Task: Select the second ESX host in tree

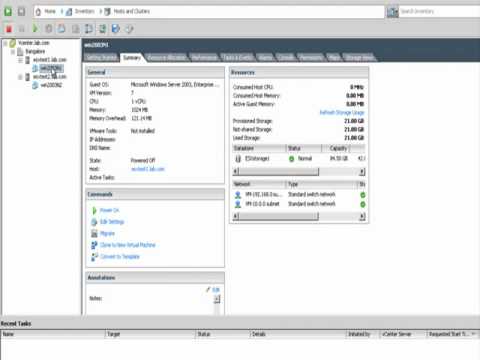Action: pos(50,77)
